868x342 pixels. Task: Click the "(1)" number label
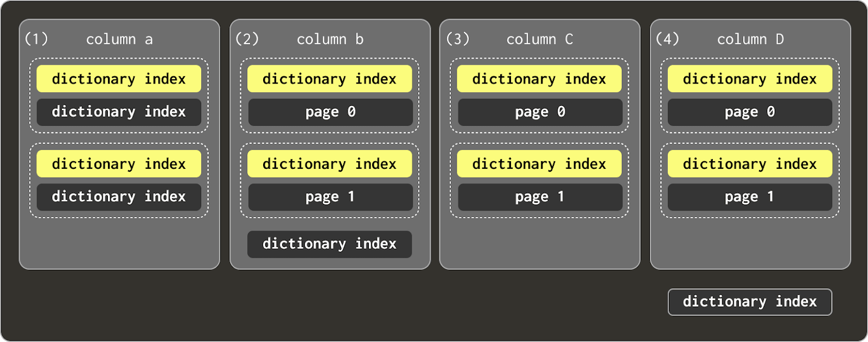click(36, 39)
